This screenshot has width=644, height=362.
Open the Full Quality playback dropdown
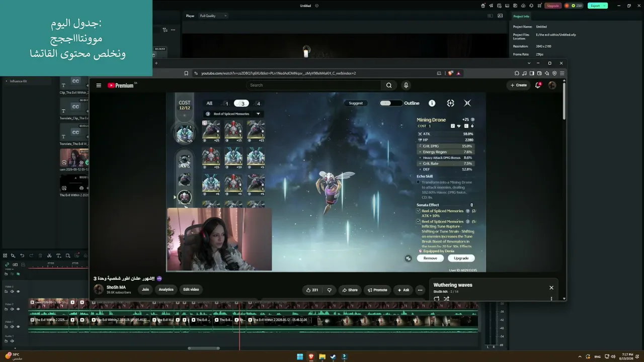[x=213, y=16]
